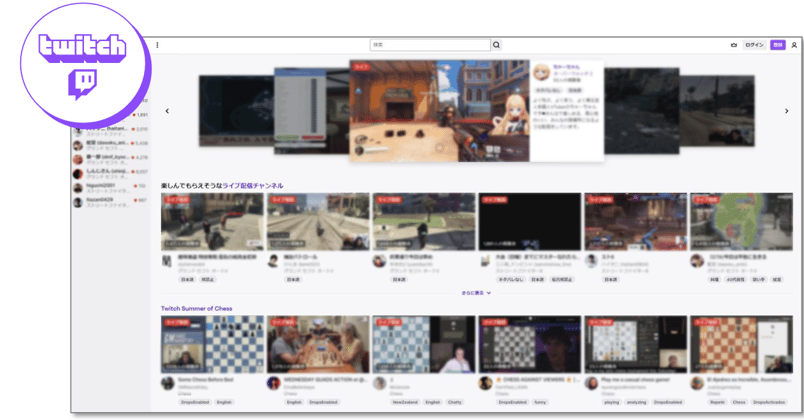
Task: Click English tag under WEDNESDAY QUADS ACTION
Action: coord(294,402)
